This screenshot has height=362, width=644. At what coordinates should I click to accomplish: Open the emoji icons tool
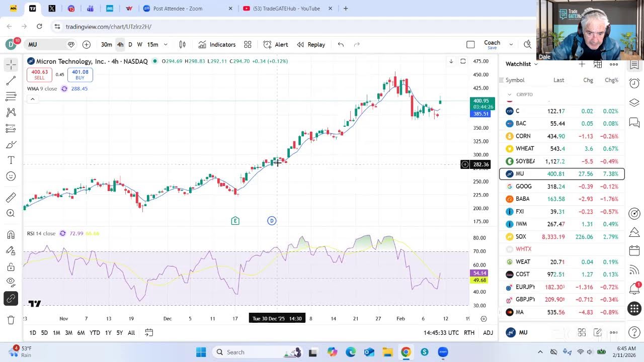click(x=11, y=176)
